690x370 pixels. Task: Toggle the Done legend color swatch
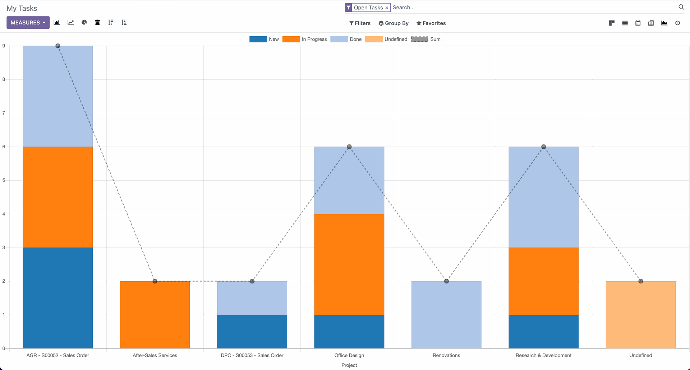(x=339, y=39)
